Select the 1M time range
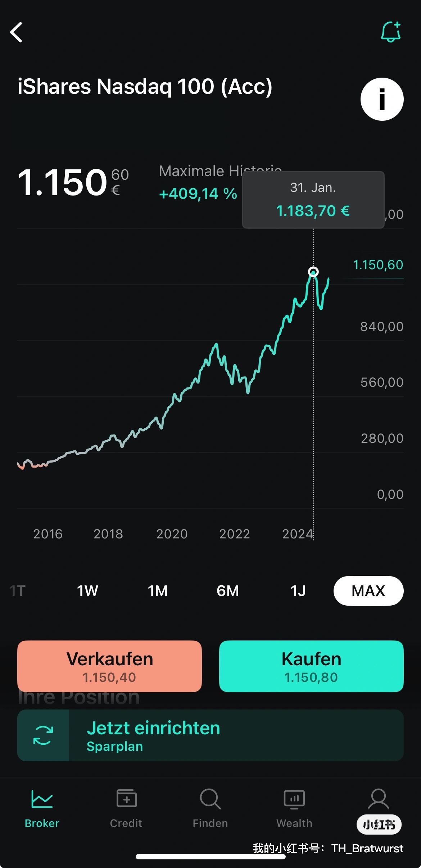Image resolution: width=421 pixels, height=868 pixels. coord(158,591)
